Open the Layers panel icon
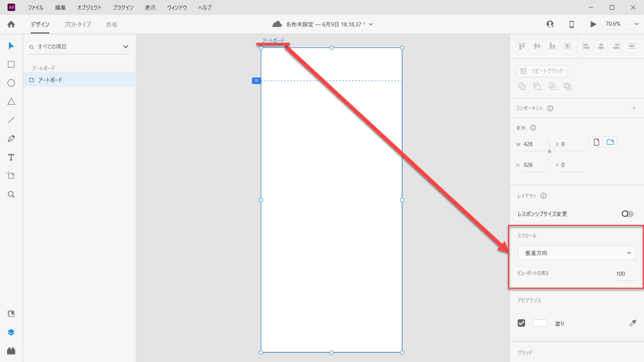The height and width of the screenshot is (362, 644). click(11, 332)
